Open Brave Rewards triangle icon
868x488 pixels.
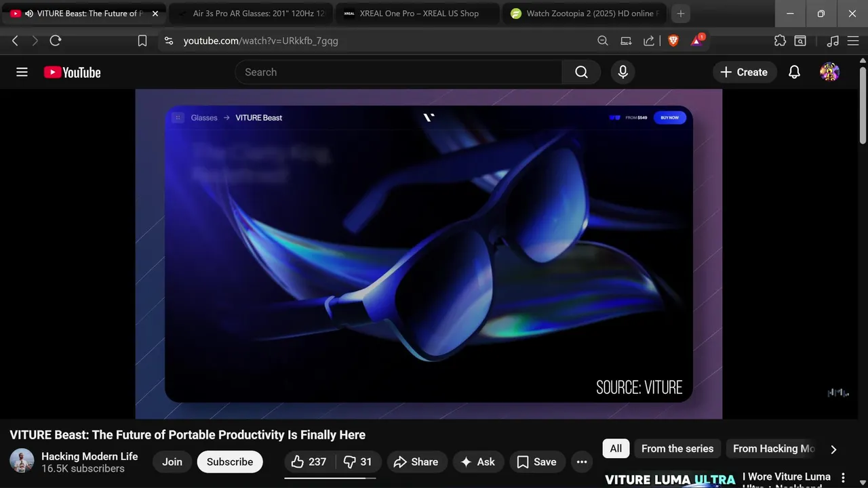click(697, 41)
